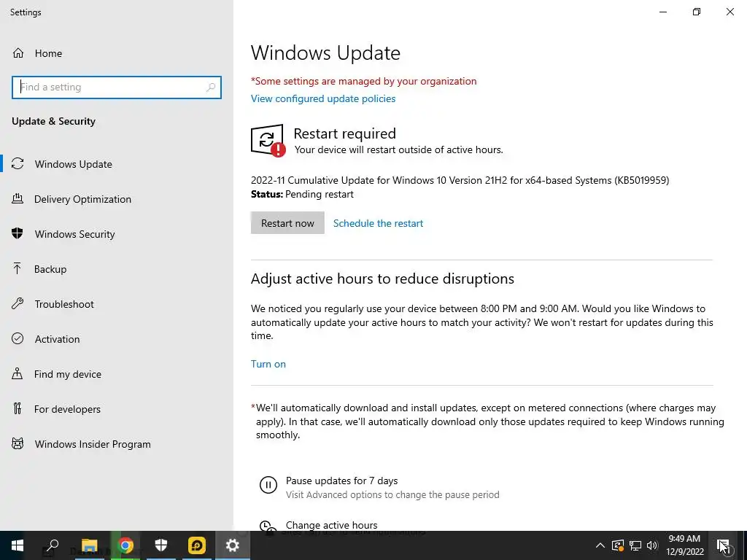The height and width of the screenshot is (560, 747).
Task: Click the network icon in the system tray
Action: pos(635,545)
